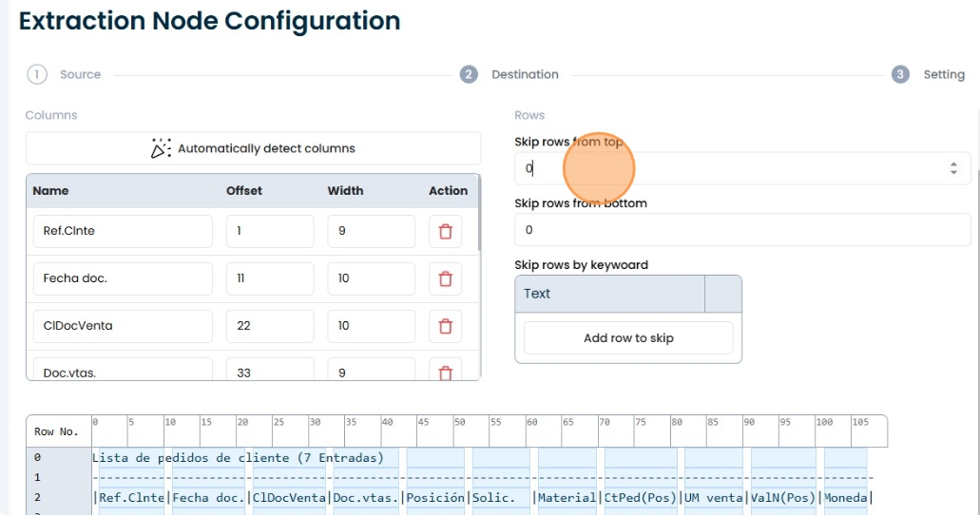The height and width of the screenshot is (517, 980).
Task: Click 'Fecha doc.' in preview row 2
Action: click(208, 498)
